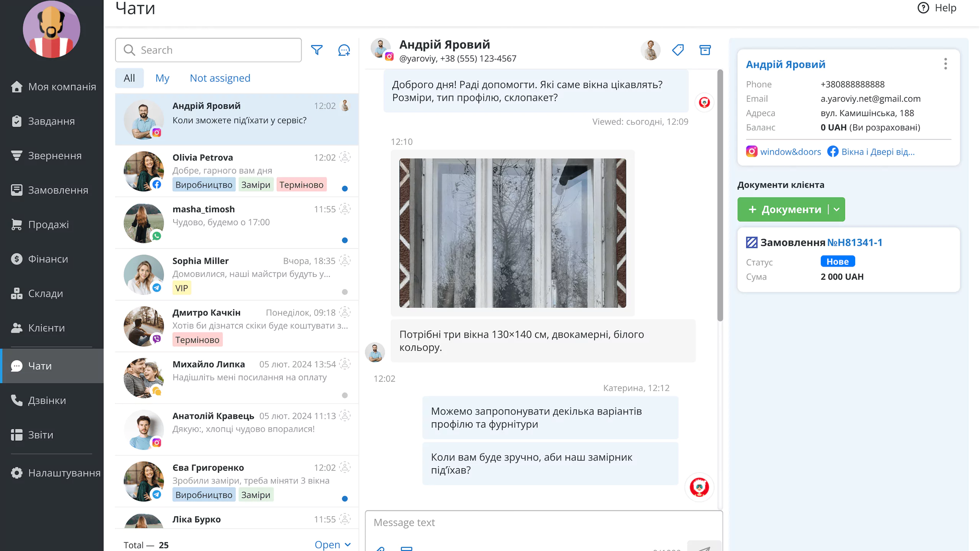The height and width of the screenshot is (551, 980).
Task: Click the Help link
Action: pyautogui.click(x=945, y=8)
